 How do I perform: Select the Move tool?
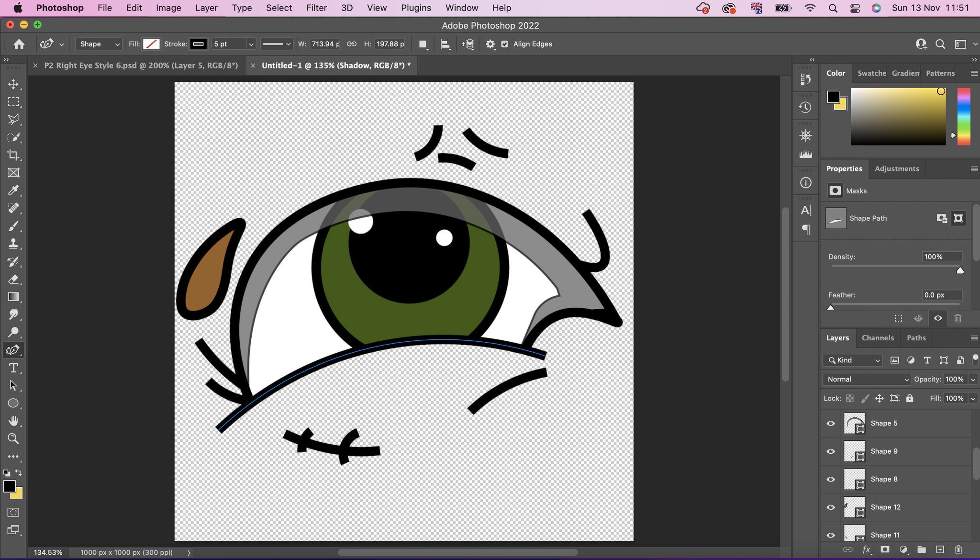[x=13, y=84]
